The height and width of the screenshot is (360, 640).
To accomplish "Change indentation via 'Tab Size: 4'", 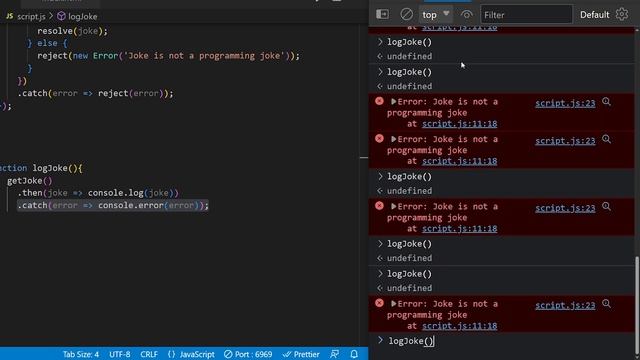I will 80,354.
